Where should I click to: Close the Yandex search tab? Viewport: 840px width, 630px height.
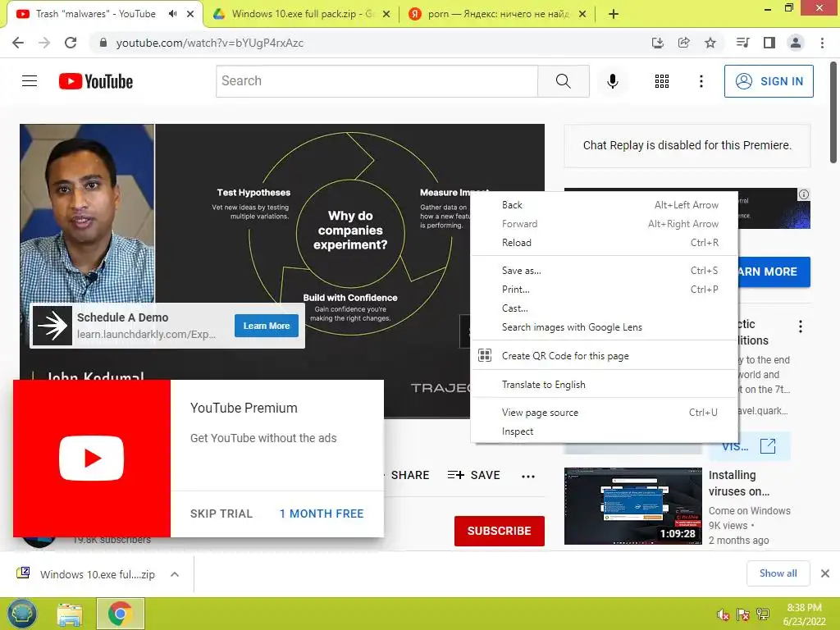[583, 14]
